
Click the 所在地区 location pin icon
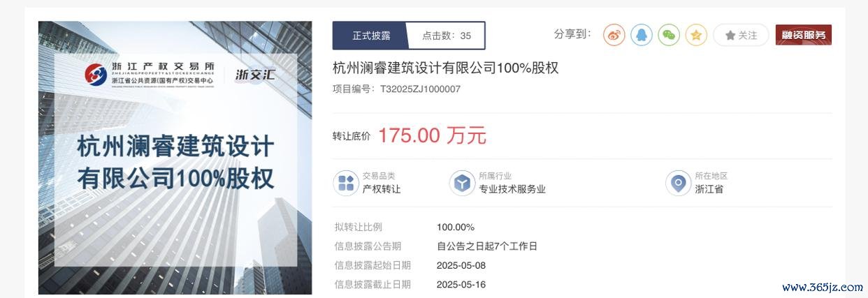677,183
